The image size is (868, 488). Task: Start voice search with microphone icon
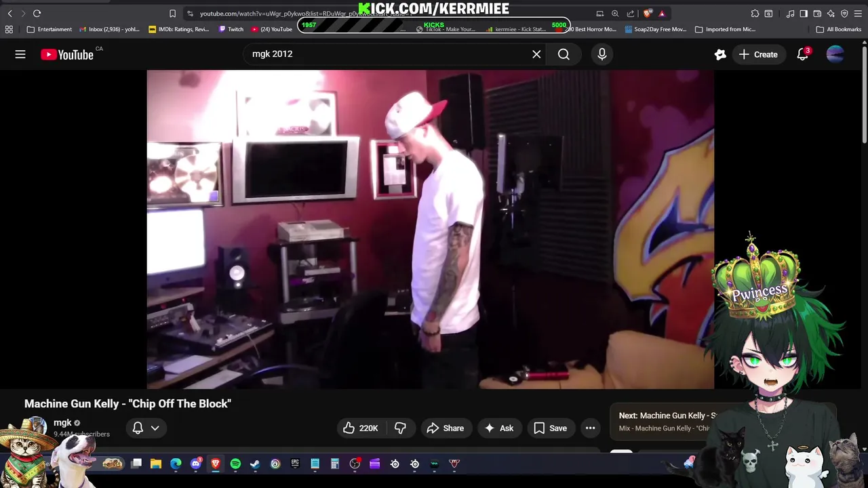602,54
